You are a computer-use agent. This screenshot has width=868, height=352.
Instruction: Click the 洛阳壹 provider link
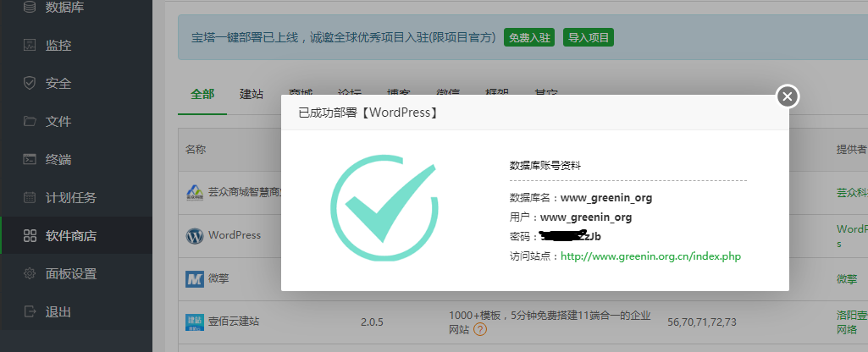[852, 322]
